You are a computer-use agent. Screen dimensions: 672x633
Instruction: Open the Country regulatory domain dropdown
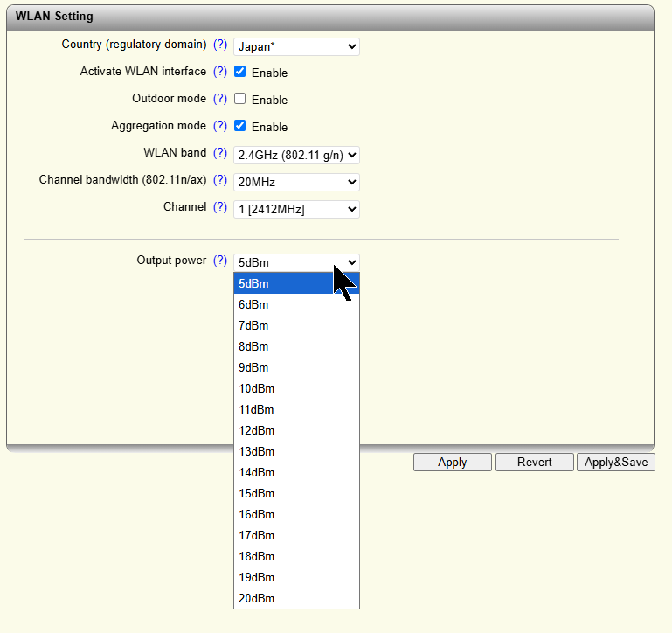296,46
